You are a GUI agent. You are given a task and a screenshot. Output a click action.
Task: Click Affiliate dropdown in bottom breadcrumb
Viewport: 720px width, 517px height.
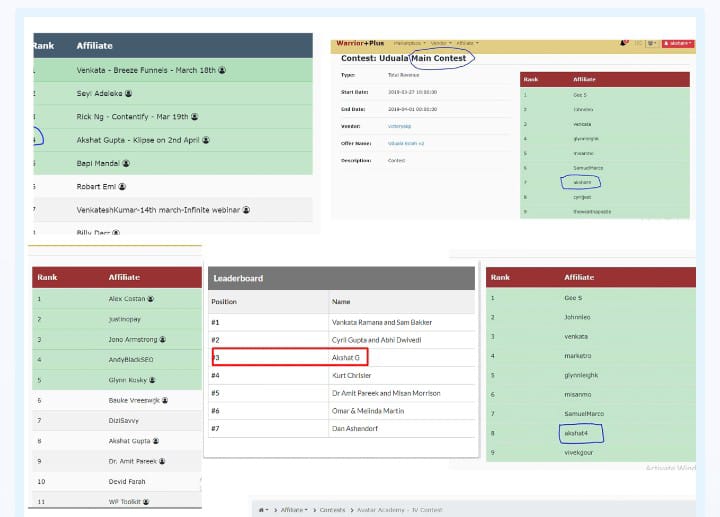pos(292,509)
